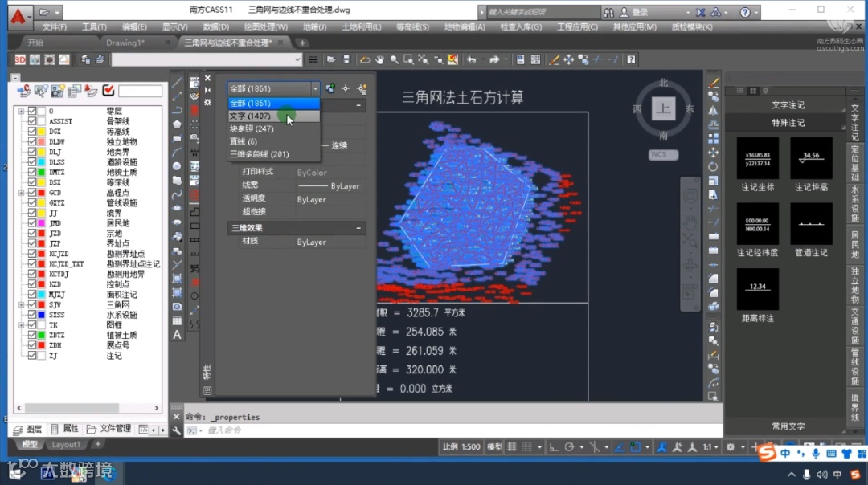Screen dimensions: 868x485
Task: Click the 注记坐标 button
Action: click(757, 165)
